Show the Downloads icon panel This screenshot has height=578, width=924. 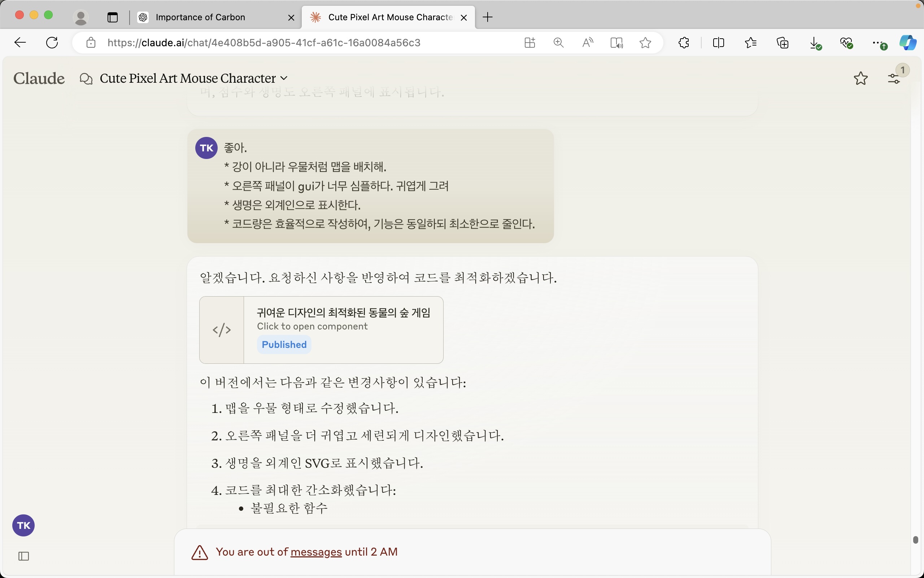point(815,43)
